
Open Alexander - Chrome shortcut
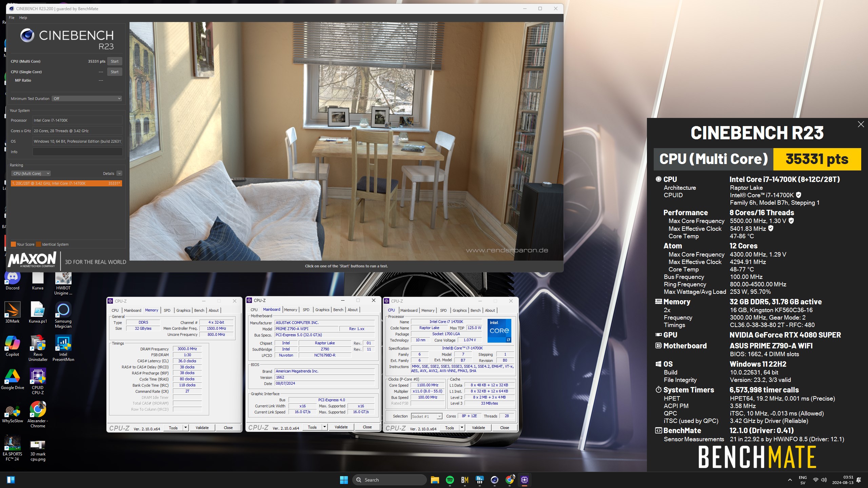tap(38, 415)
